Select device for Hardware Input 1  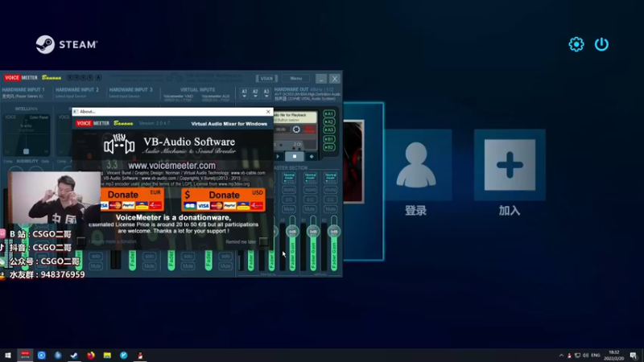[23, 97]
